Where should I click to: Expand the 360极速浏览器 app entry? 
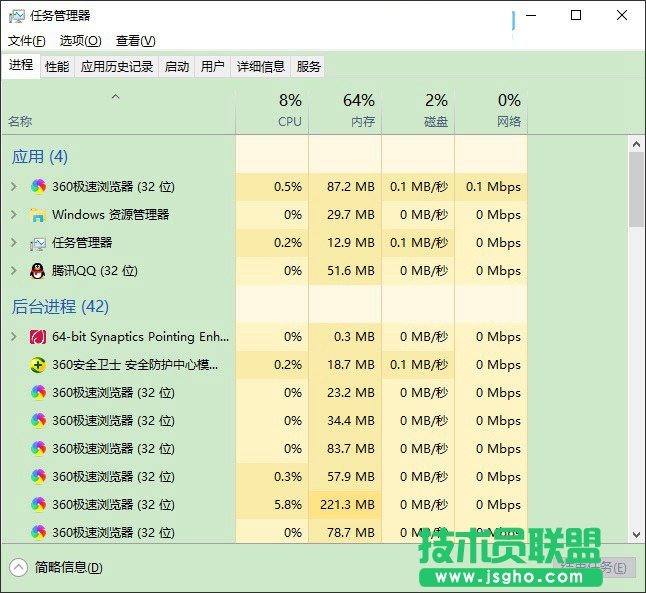click(x=13, y=187)
